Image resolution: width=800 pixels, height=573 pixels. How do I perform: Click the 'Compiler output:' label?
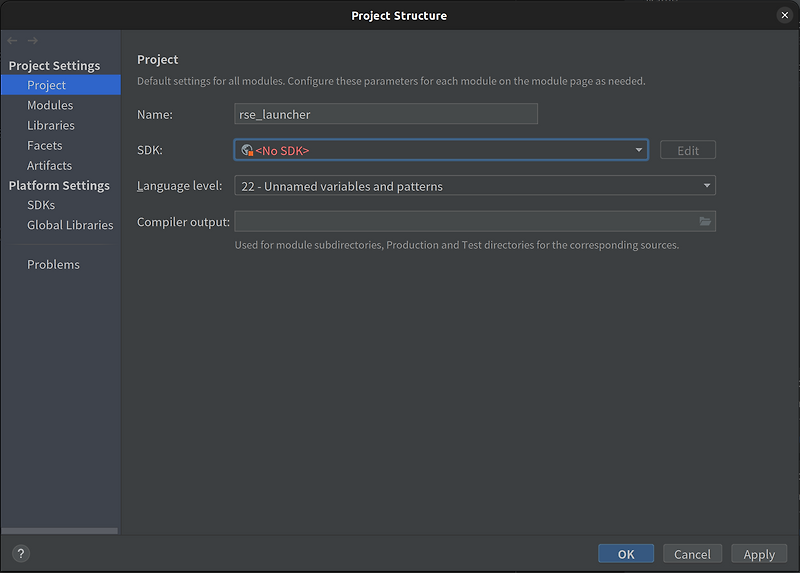[x=183, y=221]
